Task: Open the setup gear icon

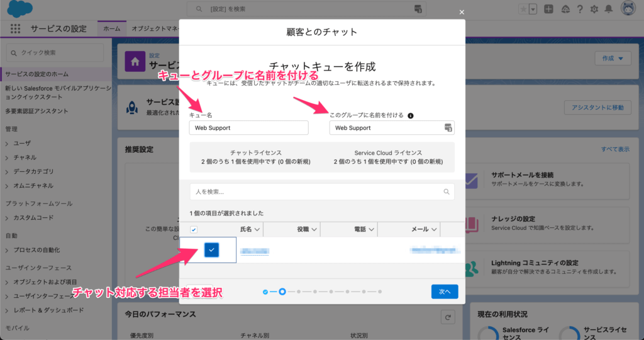Action: tap(594, 9)
